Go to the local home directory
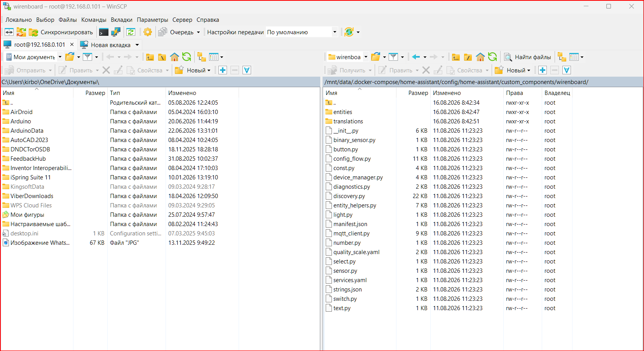This screenshot has height=351, width=644. click(175, 57)
